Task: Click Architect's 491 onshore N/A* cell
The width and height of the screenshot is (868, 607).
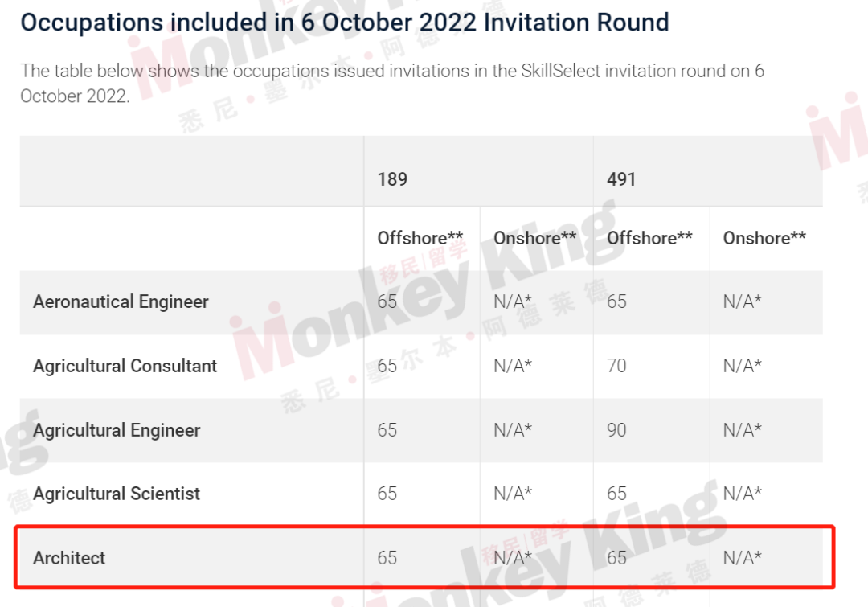Action: pos(743,558)
